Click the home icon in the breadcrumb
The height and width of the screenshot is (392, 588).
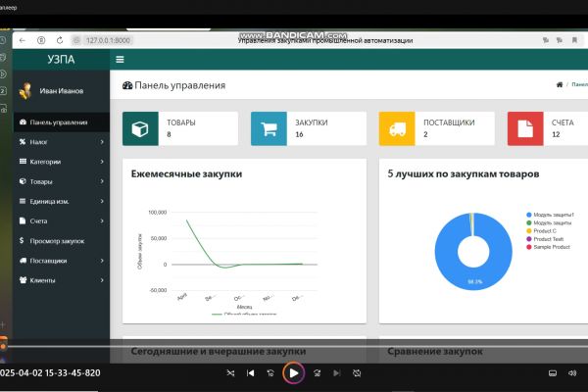[x=560, y=85]
